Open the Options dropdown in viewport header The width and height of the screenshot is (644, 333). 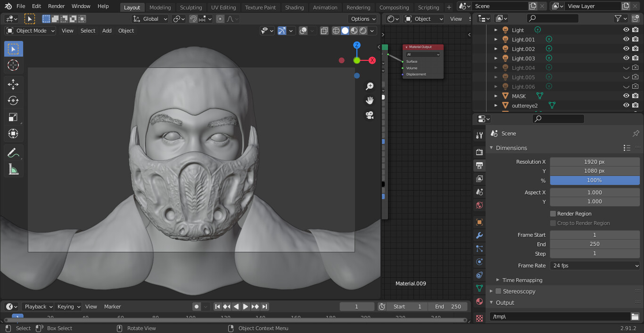click(363, 19)
